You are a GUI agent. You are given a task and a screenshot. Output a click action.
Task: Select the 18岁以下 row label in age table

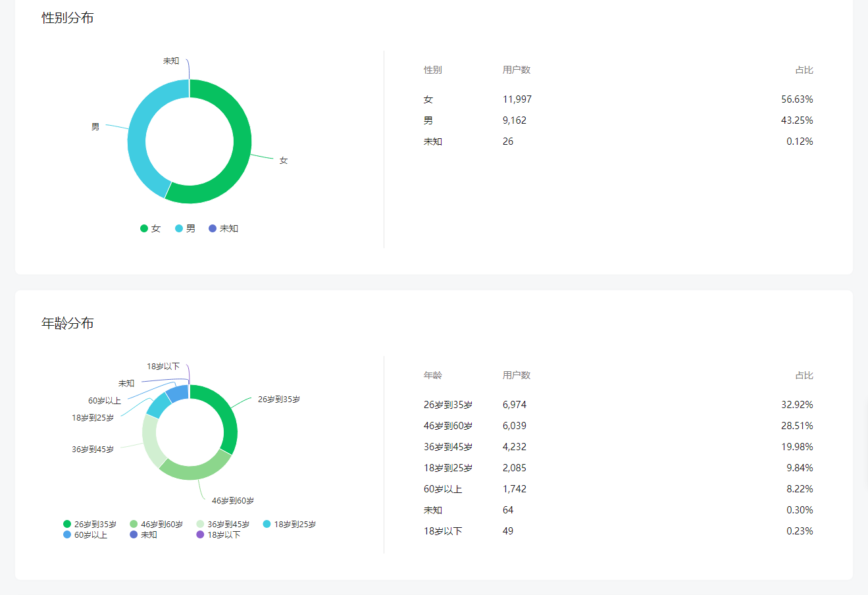pos(443,531)
